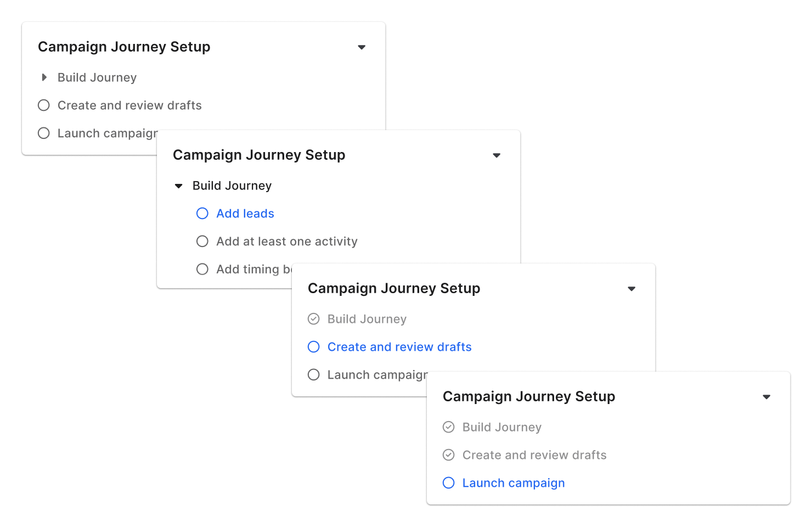The image size is (812, 527).
Task: Select the Create and review drafts radio in third card
Action: (x=313, y=346)
